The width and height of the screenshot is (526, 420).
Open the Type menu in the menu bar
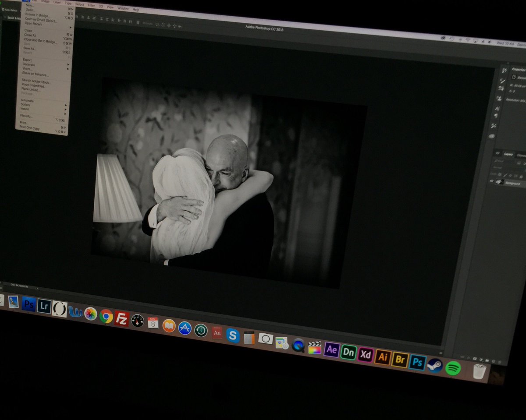68,3
